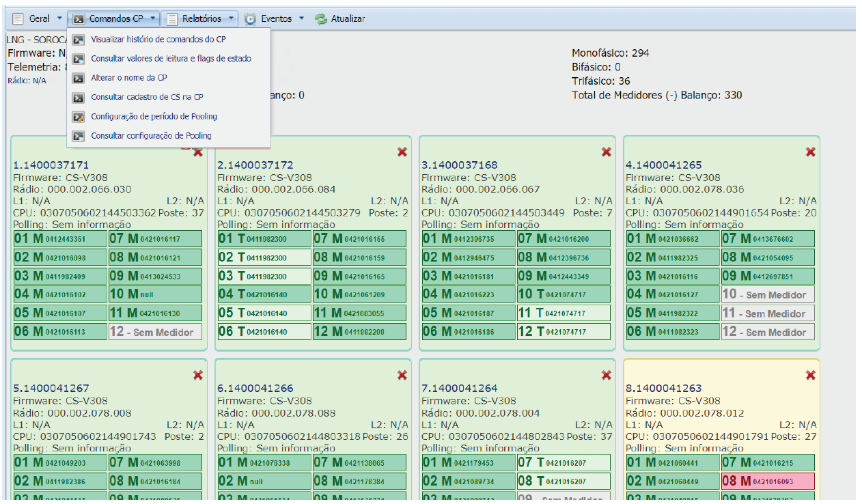Screen dimensions: 862x504
Task: Select Consultar cadastro de CS na CP
Action: point(147,97)
